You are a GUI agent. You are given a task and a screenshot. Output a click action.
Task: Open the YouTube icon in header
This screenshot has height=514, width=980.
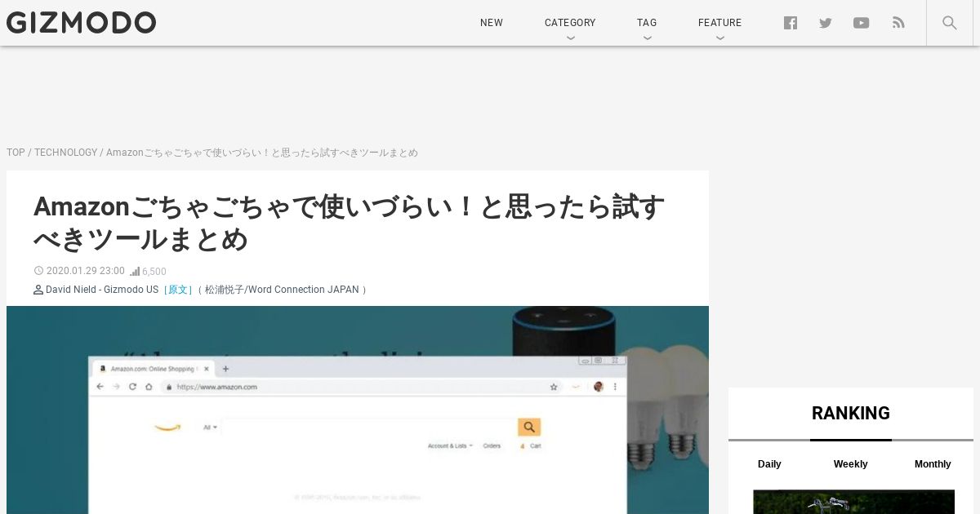tap(861, 23)
